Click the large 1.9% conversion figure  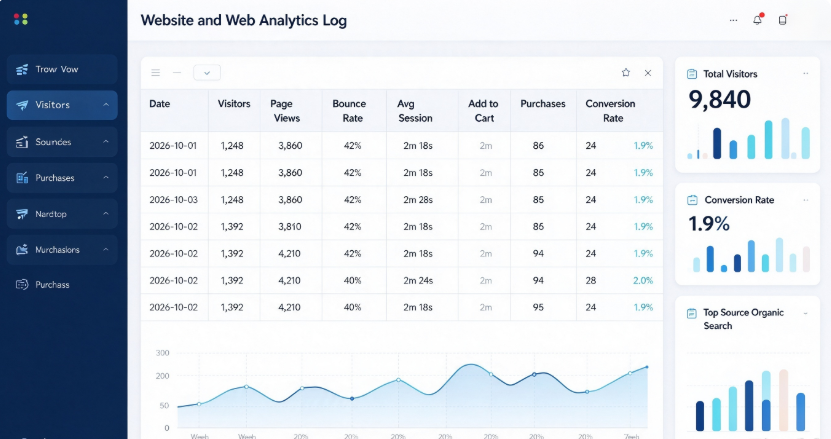[709, 224]
